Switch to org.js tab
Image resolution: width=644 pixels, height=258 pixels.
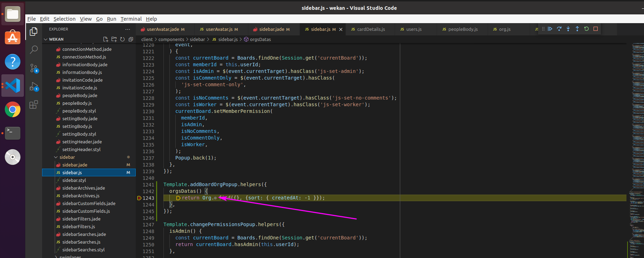tap(504, 29)
